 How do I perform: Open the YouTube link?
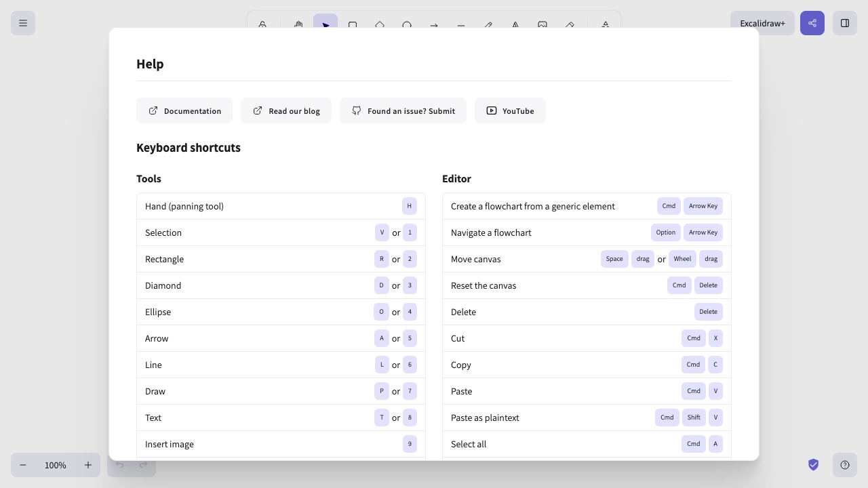[x=510, y=110]
